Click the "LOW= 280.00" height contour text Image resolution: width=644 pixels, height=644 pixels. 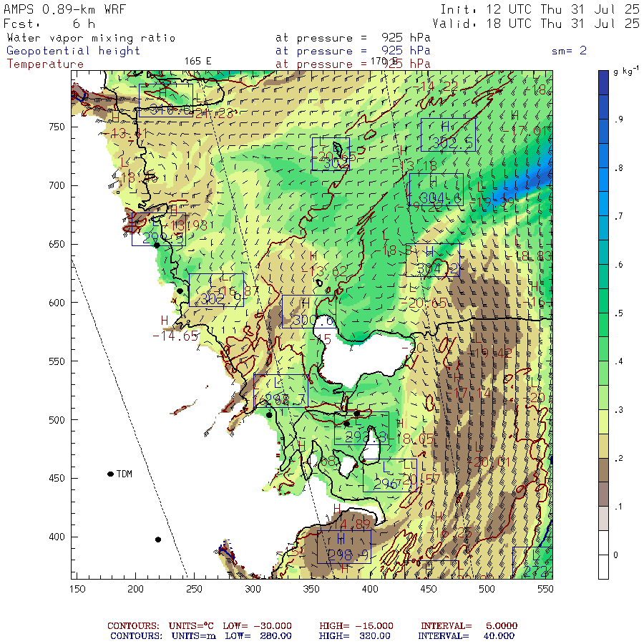258,636
